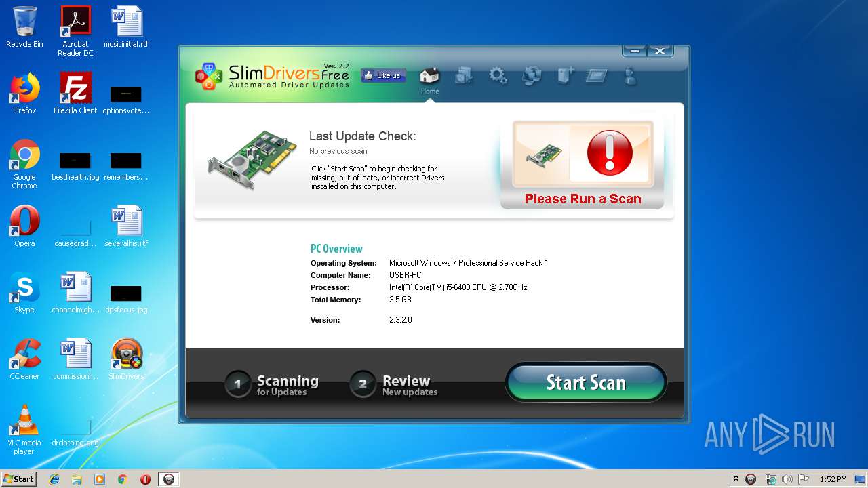This screenshot has width=868, height=488.
Task: Select the Acrobat Reader DC desktop icon
Action: [75, 31]
